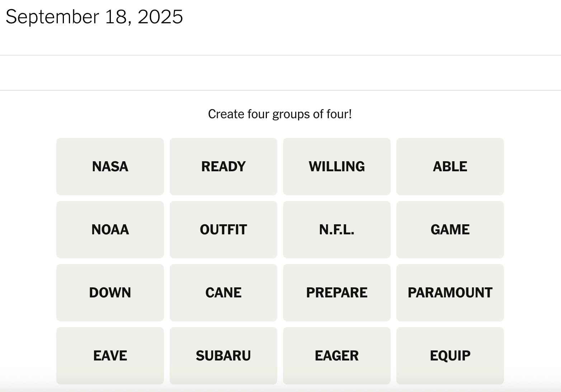This screenshot has height=392, width=561.
Task: Select the OUTFIT tile
Action: click(x=223, y=229)
